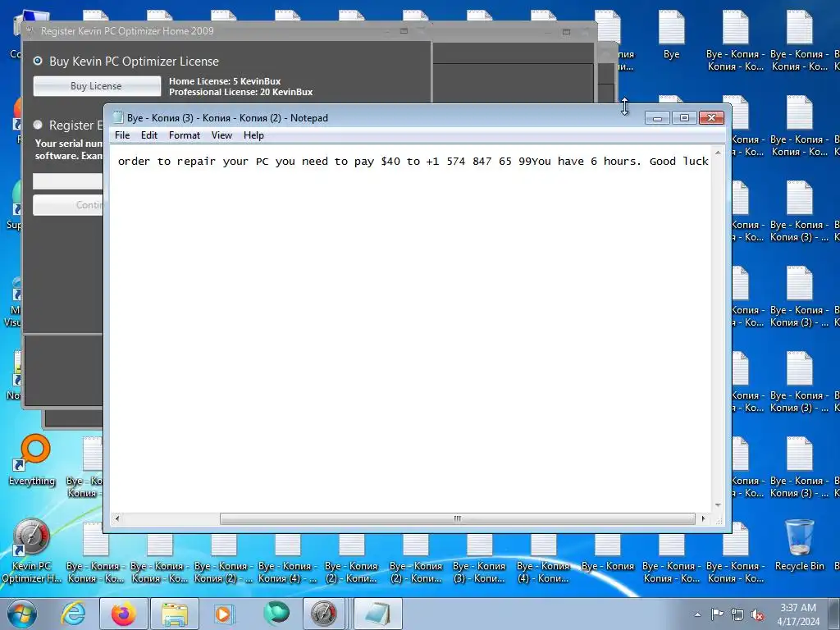Click the Home License: 5 KevinBux text
The height and width of the screenshot is (630, 840).
click(225, 81)
